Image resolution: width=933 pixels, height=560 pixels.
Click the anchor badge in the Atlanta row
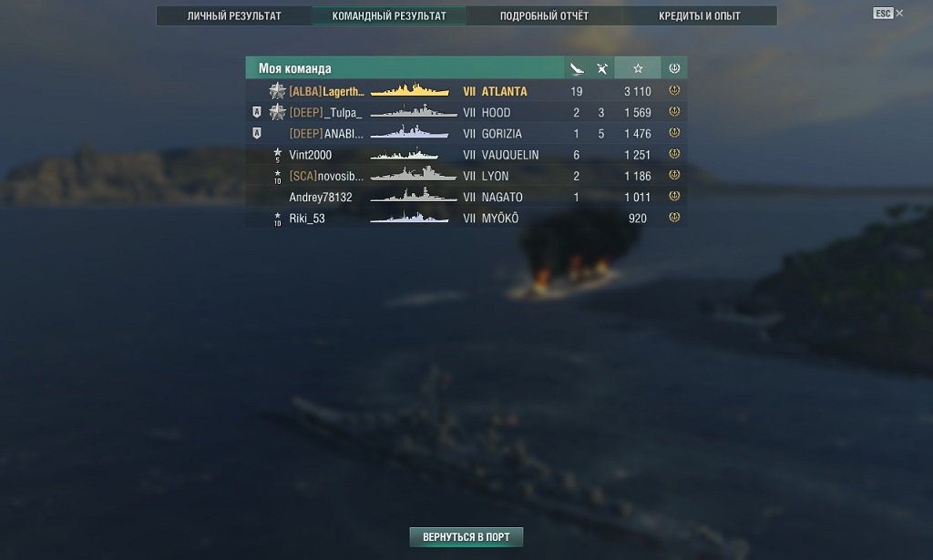(x=674, y=90)
